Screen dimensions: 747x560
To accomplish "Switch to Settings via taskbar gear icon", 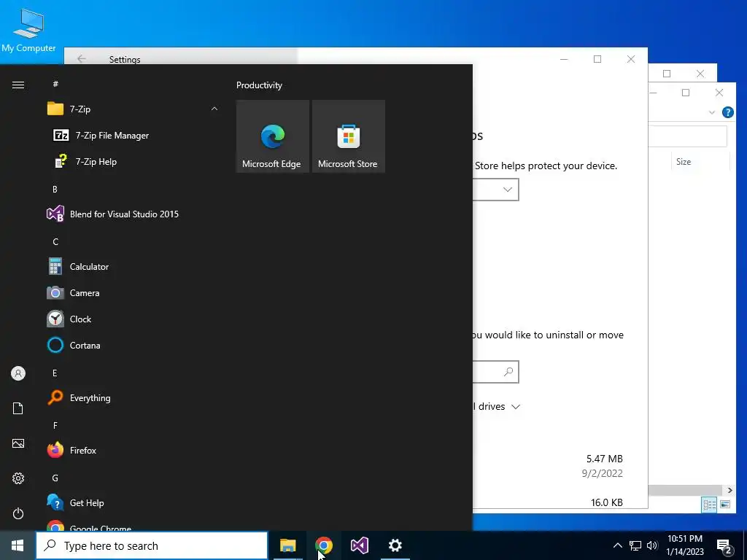I will [x=395, y=545].
